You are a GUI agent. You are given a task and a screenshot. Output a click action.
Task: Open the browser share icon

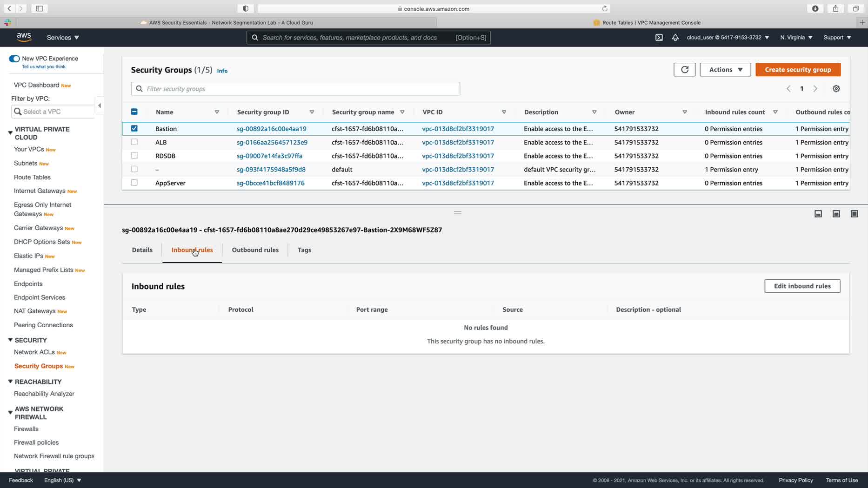point(835,8)
